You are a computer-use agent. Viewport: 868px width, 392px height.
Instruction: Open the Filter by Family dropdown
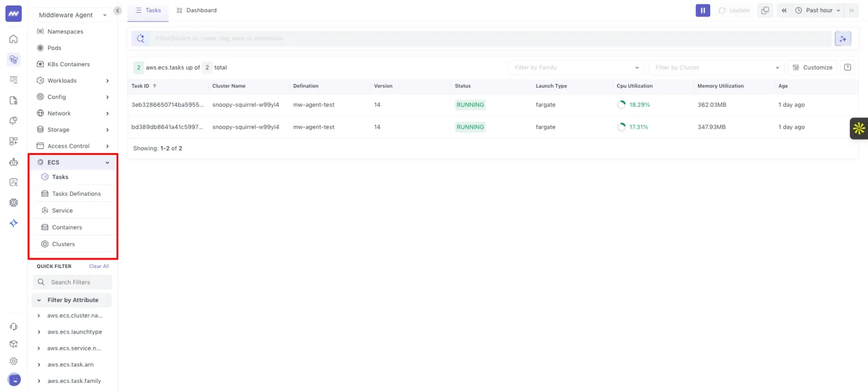pyautogui.click(x=576, y=67)
